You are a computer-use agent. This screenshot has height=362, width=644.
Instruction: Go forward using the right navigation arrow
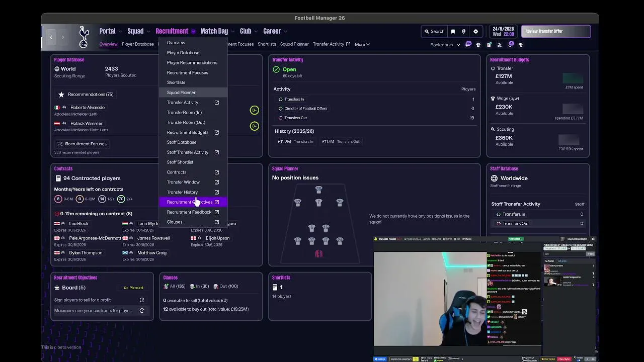pos(63,37)
